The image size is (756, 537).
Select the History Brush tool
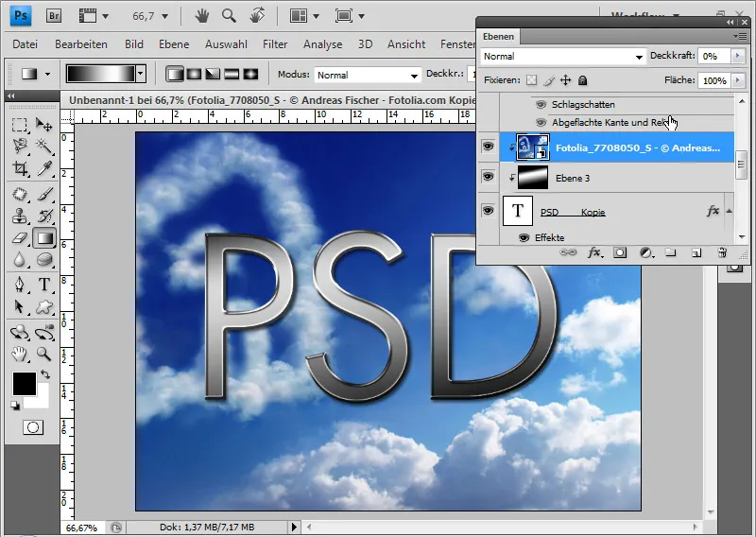pyautogui.click(x=43, y=217)
